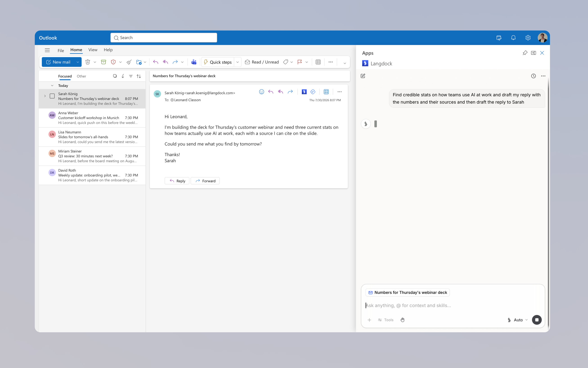Open the Quick steps dropdown arrow

coord(238,62)
